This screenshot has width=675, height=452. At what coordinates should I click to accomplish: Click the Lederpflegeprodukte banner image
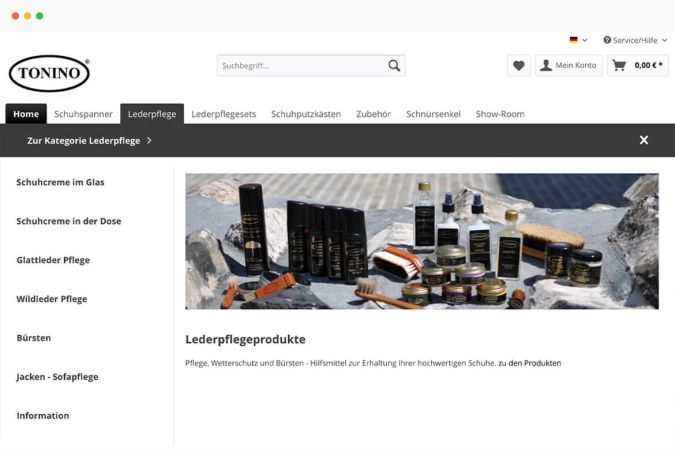pos(422,241)
